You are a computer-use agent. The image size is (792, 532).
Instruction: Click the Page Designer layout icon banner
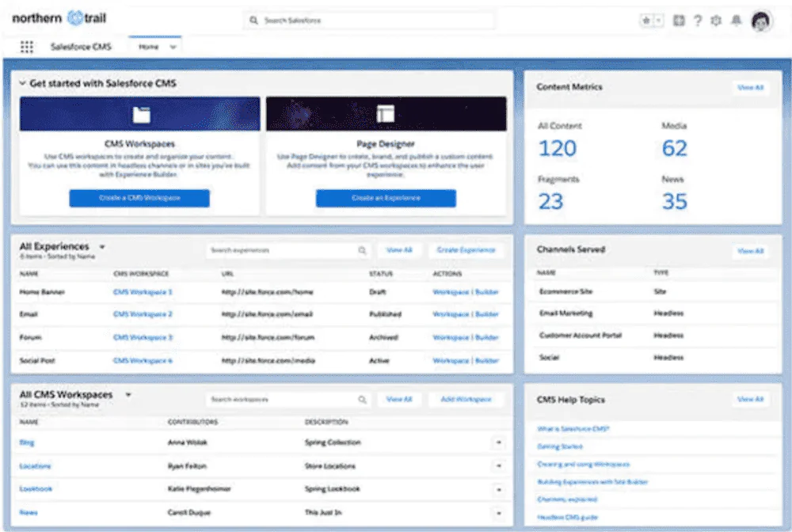tap(386, 114)
